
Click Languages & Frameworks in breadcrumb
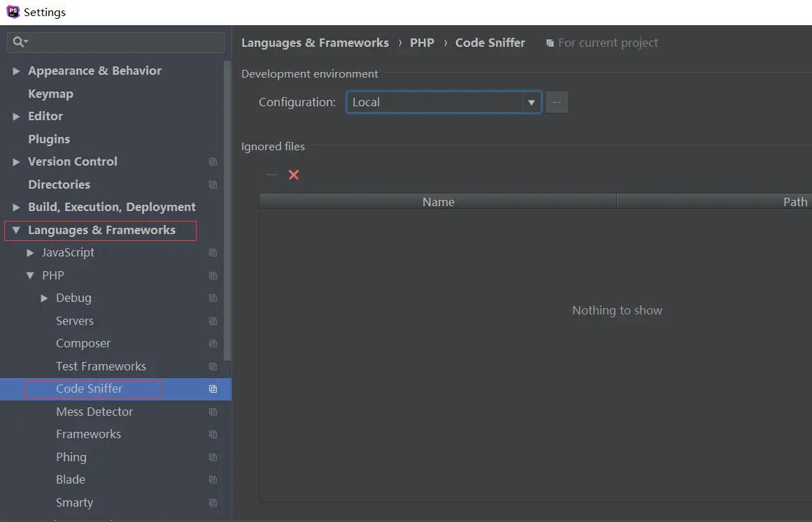point(315,43)
